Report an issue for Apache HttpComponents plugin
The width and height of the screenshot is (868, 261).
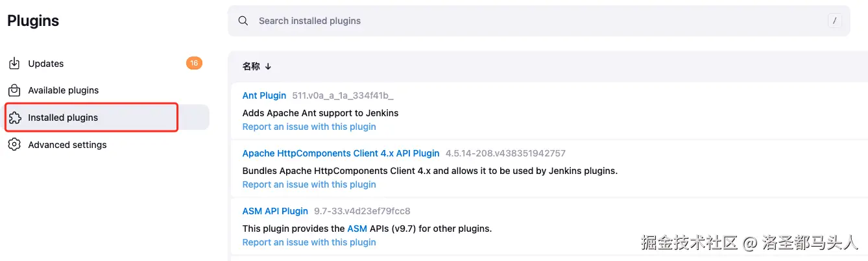[309, 184]
